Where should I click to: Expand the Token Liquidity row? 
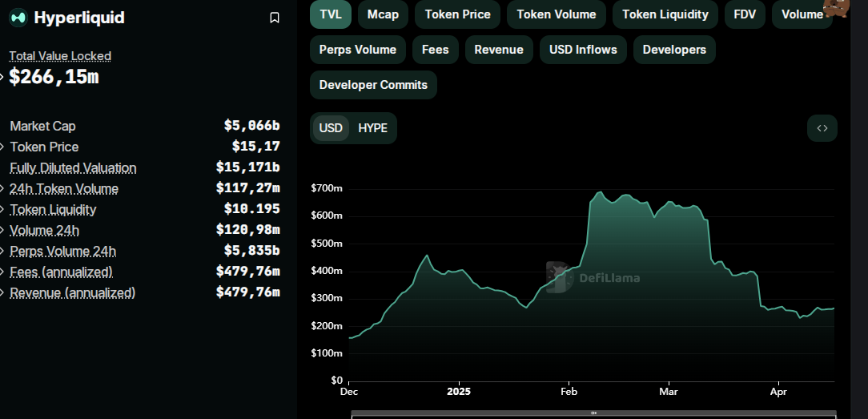pos(2,210)
